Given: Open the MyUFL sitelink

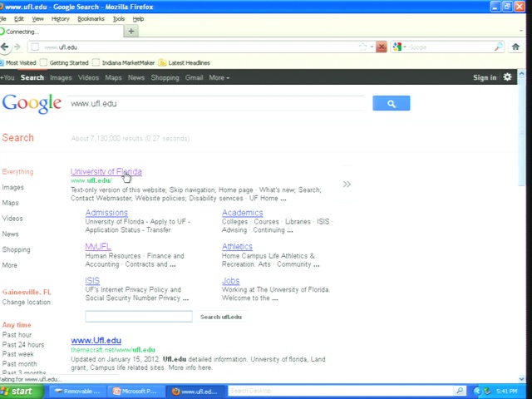Looking at the screenshot, I should pyautogui.click(x=98, y=247).
